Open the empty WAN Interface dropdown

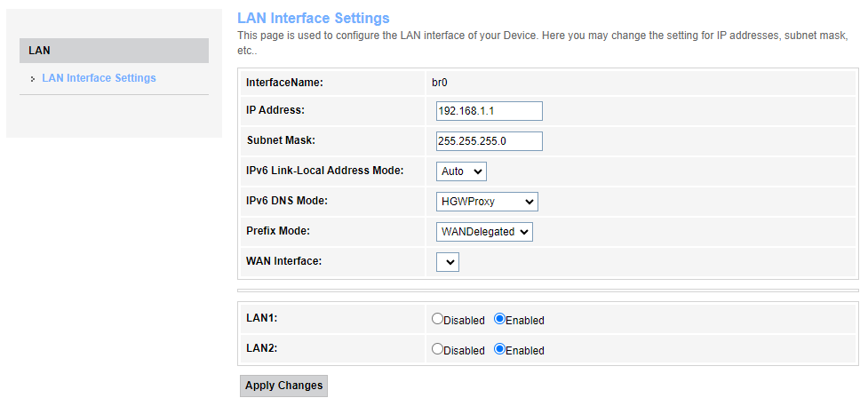[448, 262]
